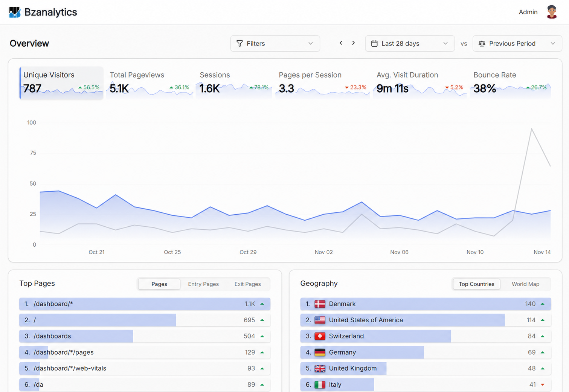The image size is (569, 392).
Task: Click the Overview page heading
Action: [x=29, y=43]
